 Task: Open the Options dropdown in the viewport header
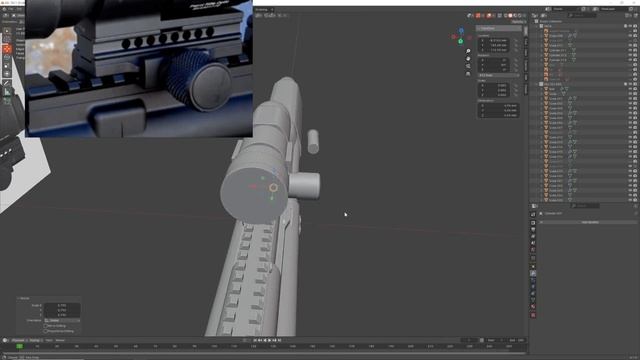click(518, 22)
